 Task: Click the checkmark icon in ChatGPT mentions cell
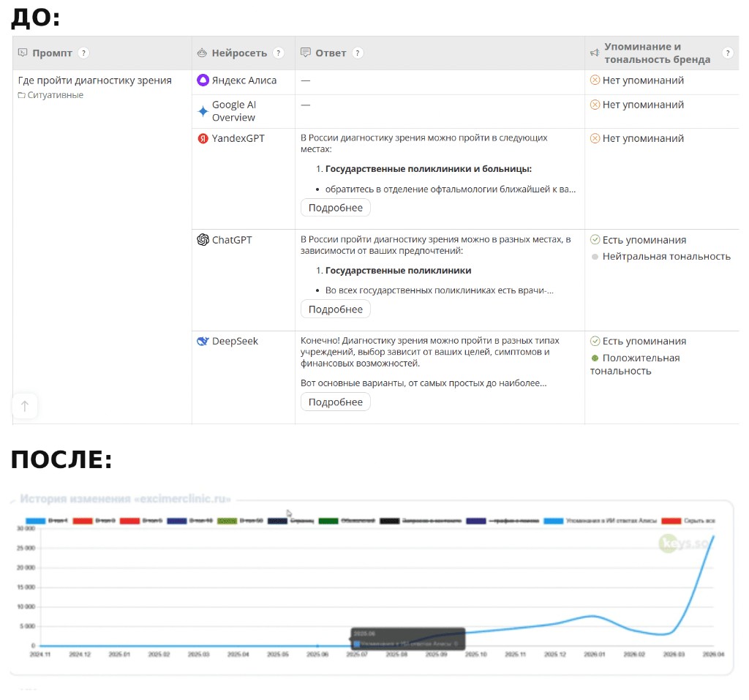[x=595, y=240]
